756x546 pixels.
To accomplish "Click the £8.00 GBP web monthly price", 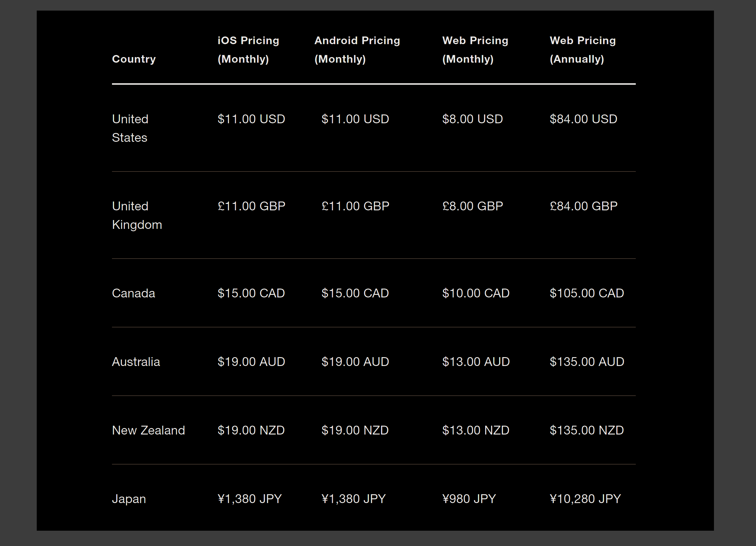I will 472,206.
